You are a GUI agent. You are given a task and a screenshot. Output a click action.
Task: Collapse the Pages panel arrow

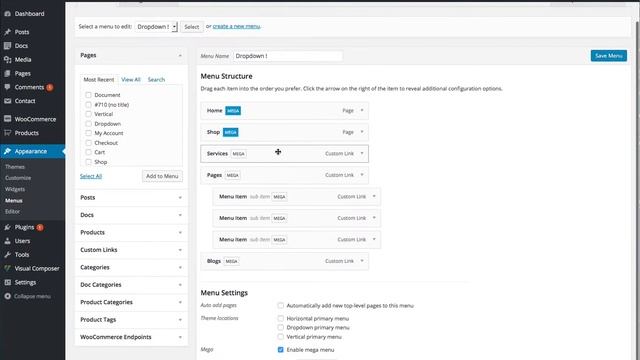(x=180, y=55)
